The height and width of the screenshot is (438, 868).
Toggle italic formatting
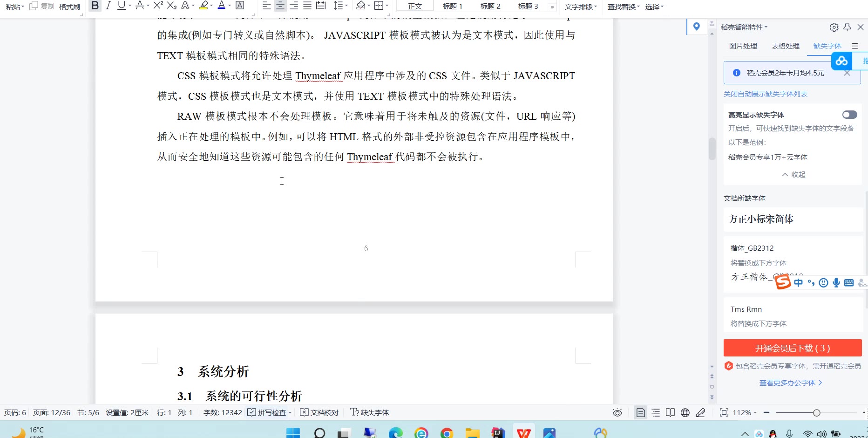(x=108, y=6)
